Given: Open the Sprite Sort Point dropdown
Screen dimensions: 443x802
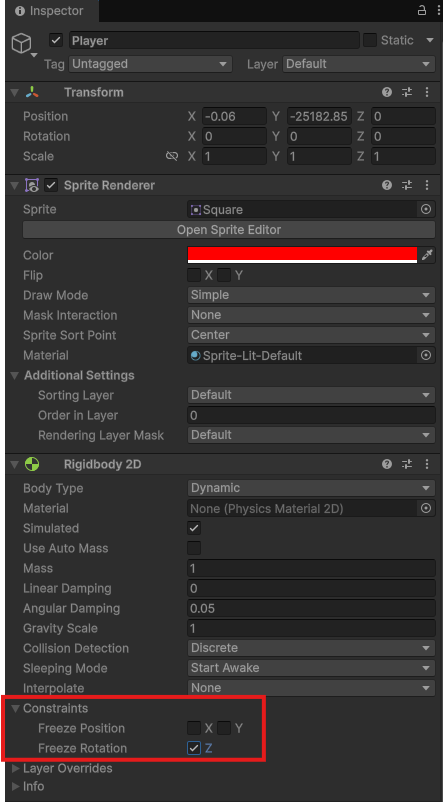Looking at the screenshot, I should tap(311, 335).
